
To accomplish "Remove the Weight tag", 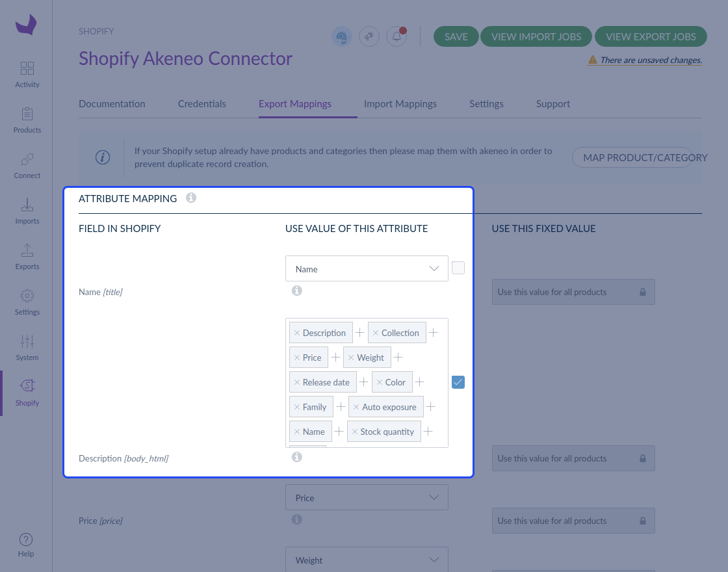I will (351, 357).
